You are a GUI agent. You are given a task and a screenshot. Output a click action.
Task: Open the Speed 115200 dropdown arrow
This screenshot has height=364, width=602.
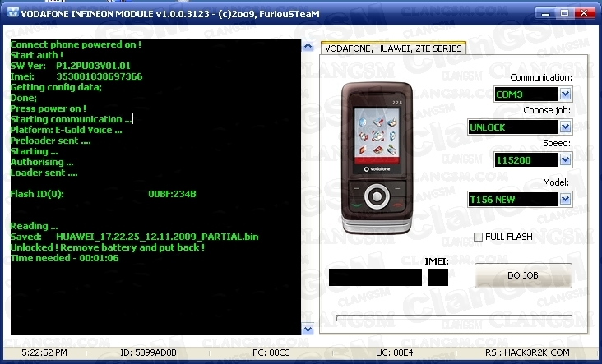[x=565, y=160]
